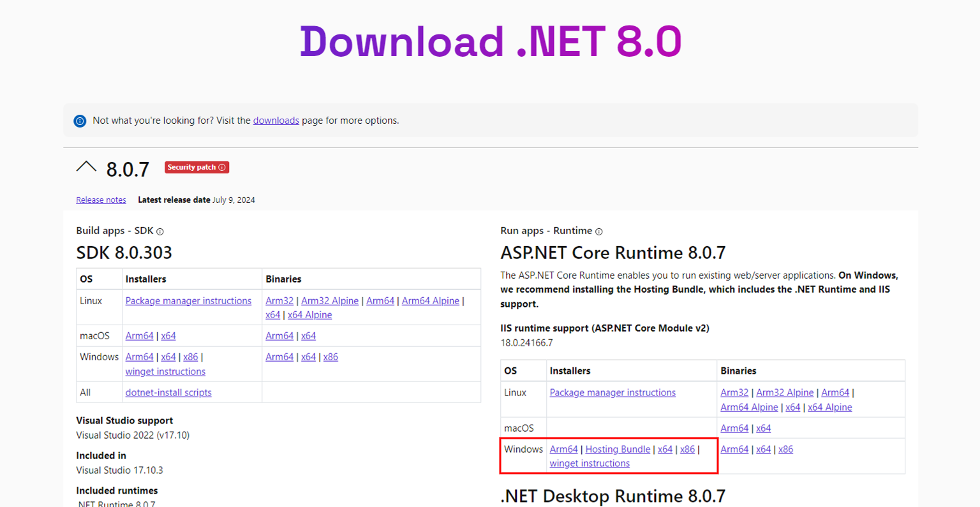
Task: Download ASP.NET Core Runtime Windows x86 installer
Action: (x=687, y=450)
